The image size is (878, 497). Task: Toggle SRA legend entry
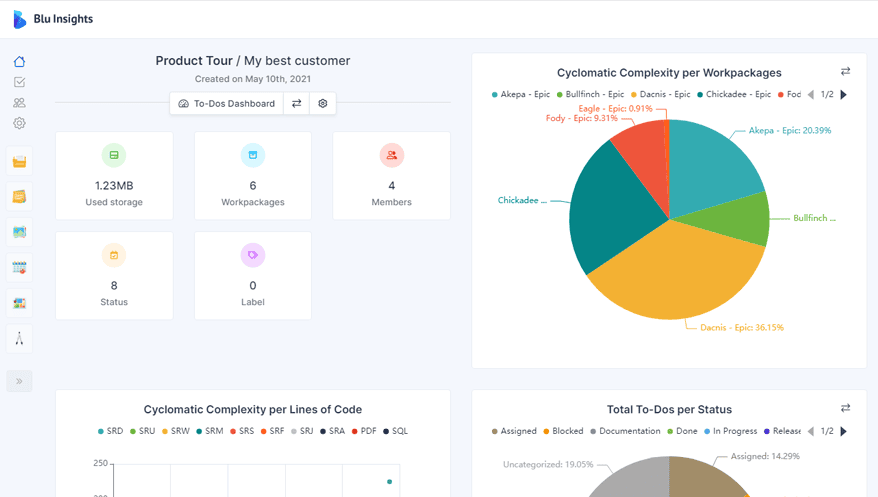(x=333, y=431)
